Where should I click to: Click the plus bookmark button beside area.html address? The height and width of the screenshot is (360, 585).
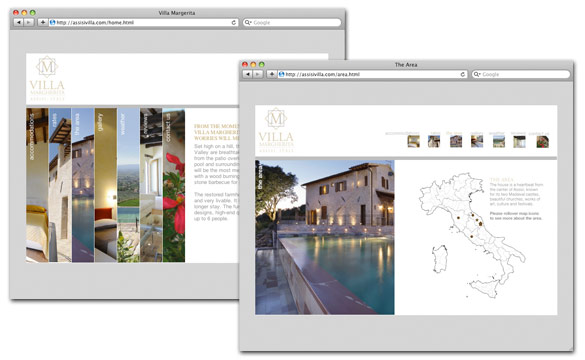coord(272,74)
